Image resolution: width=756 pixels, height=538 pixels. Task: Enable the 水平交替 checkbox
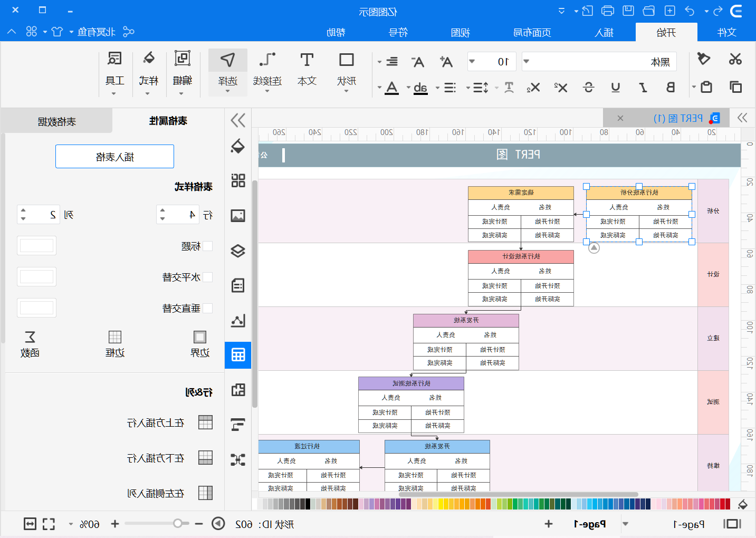(207, 277)
